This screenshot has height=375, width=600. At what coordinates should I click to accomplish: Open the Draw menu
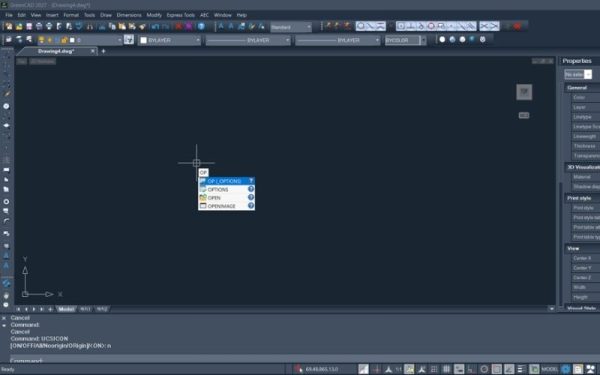[106, 15]
